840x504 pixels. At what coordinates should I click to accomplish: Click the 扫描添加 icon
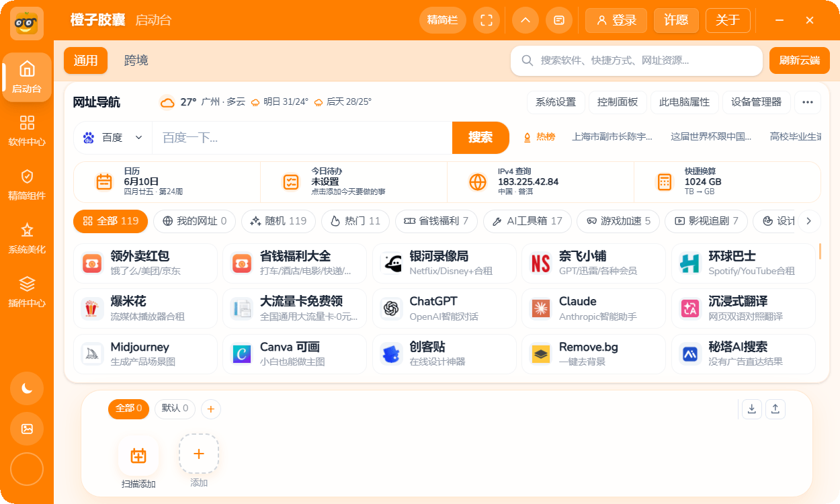point(138,455)
